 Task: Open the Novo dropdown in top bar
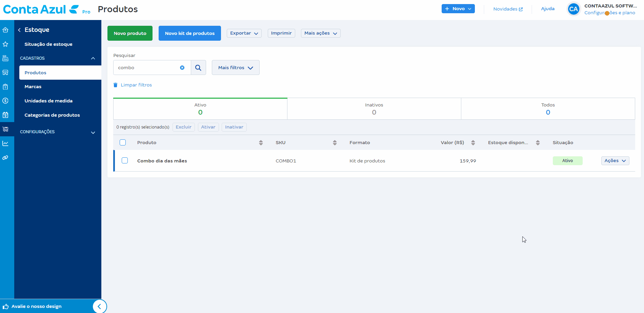click(x=458, y=9)
